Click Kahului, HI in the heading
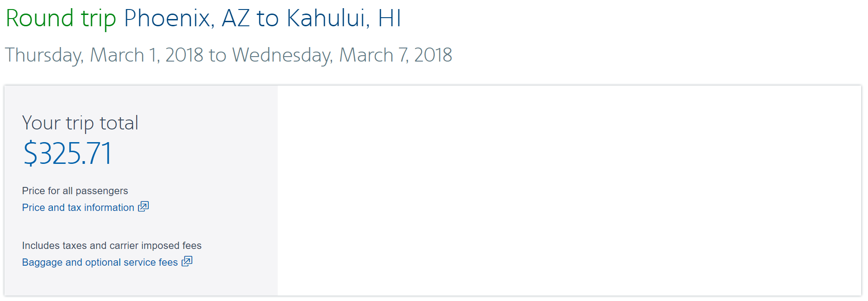Viewport: 868px width, 301px height. [x=344, y=19]
